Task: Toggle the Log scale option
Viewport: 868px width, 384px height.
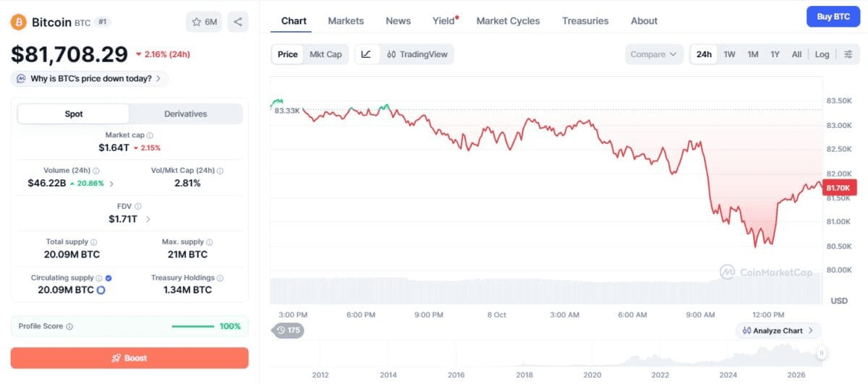Action: (822, 54)
